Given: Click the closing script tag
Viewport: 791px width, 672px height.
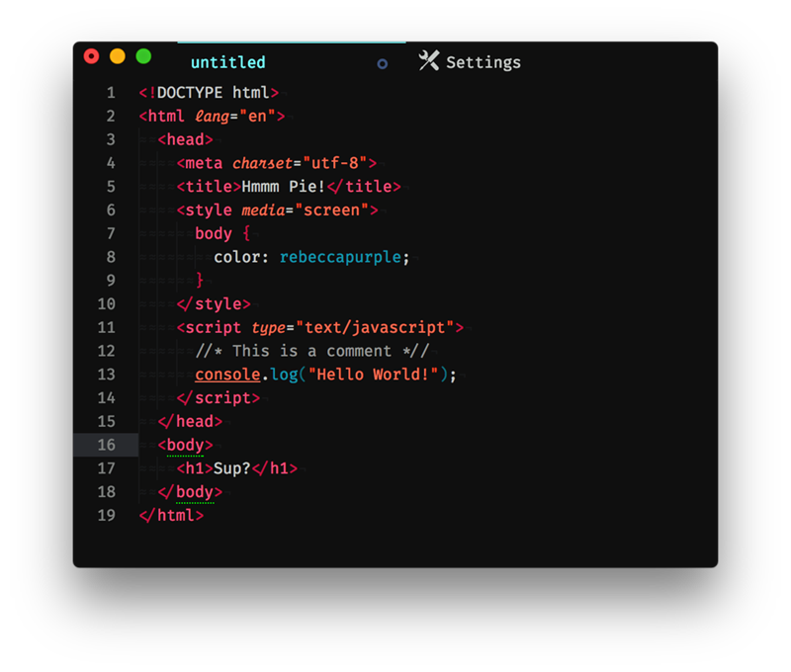Looking at the screenshot, I should [219, 398].
